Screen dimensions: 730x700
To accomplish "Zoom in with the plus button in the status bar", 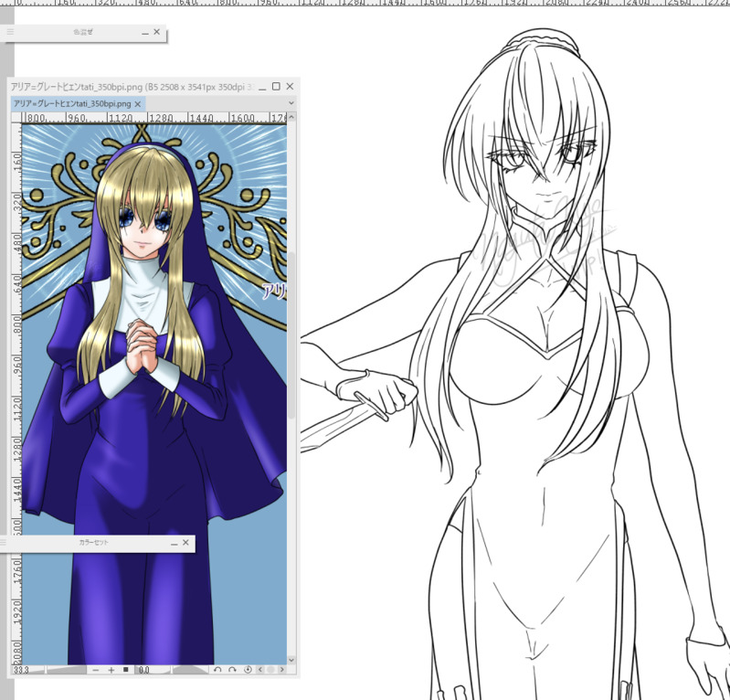I will 111,670.
